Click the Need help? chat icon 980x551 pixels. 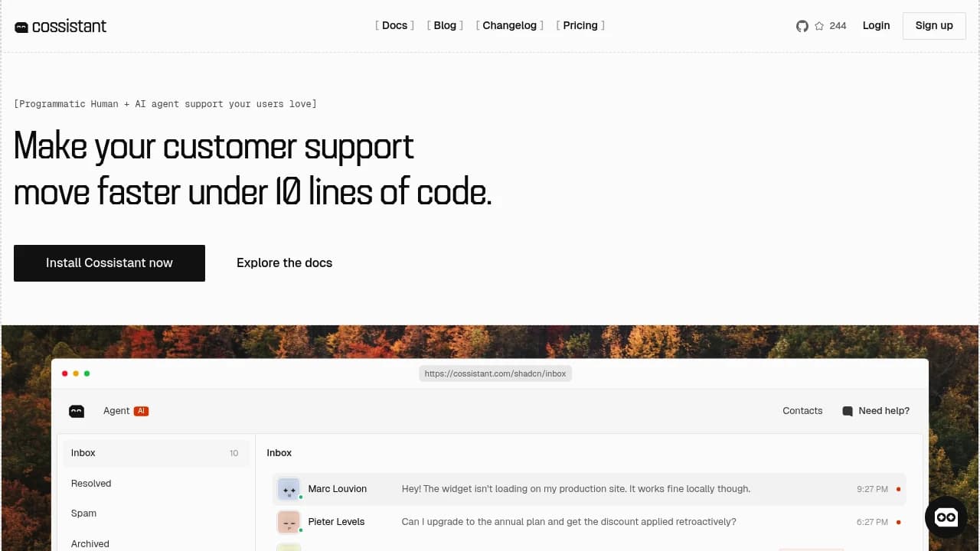[848, 411]
